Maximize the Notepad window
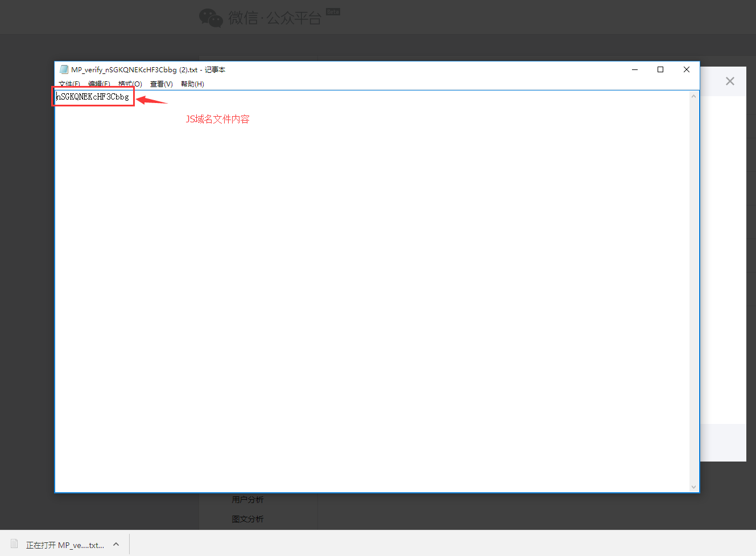Viewport: 756px width, 556px height. point(660,69)
